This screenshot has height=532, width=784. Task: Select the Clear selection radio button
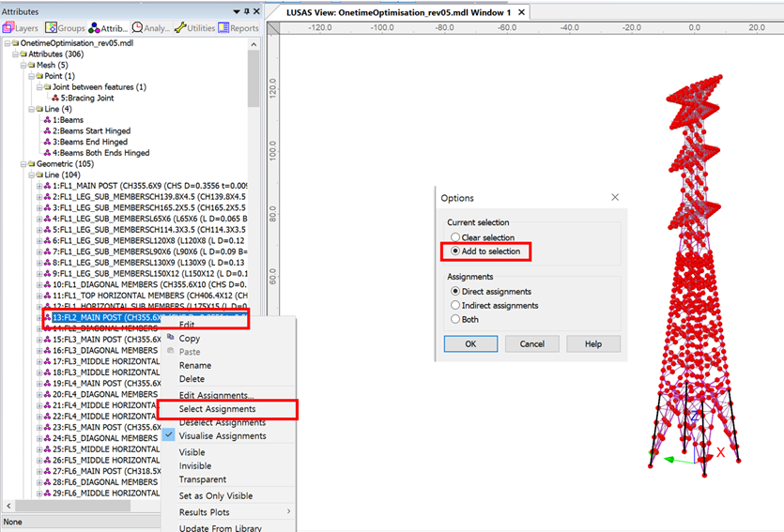(455, 238)
